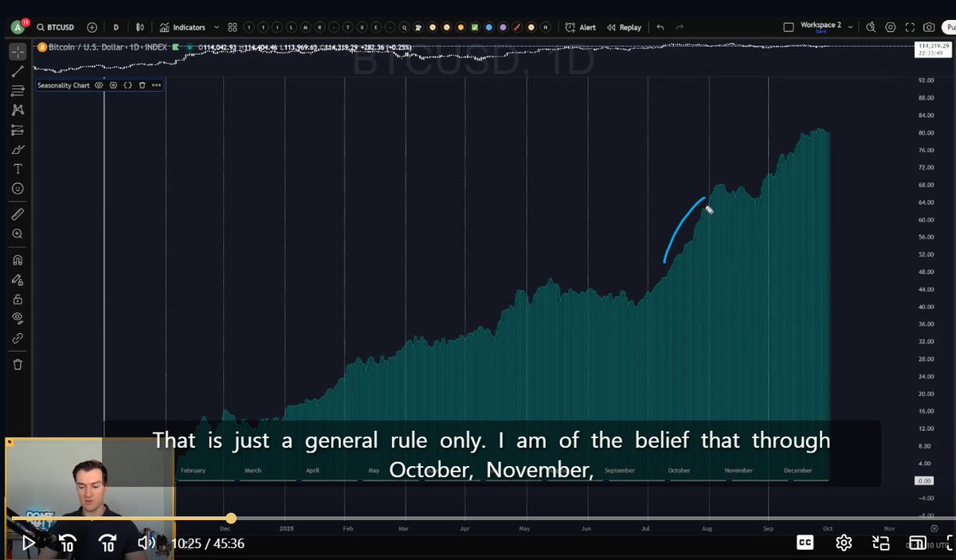The height and width of the screenshot is (560, 956).
Task: Activate the zoom in tool
Action: tap(18, 234)
